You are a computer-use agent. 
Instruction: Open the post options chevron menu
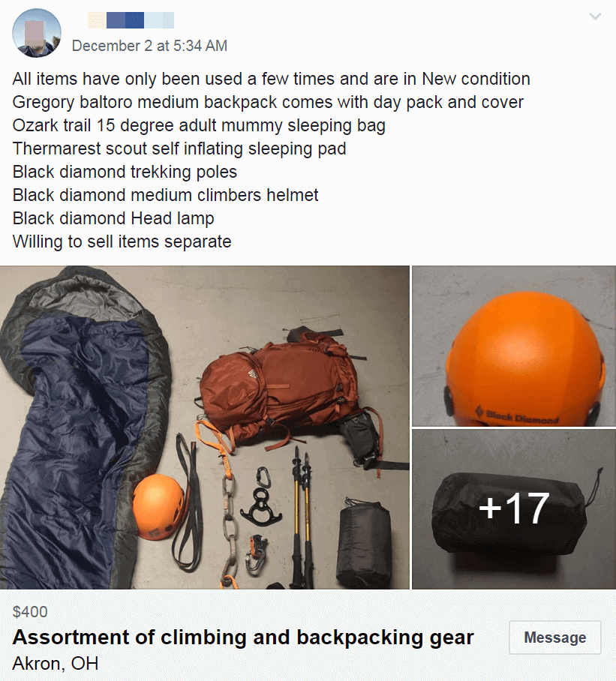(595, 17)
